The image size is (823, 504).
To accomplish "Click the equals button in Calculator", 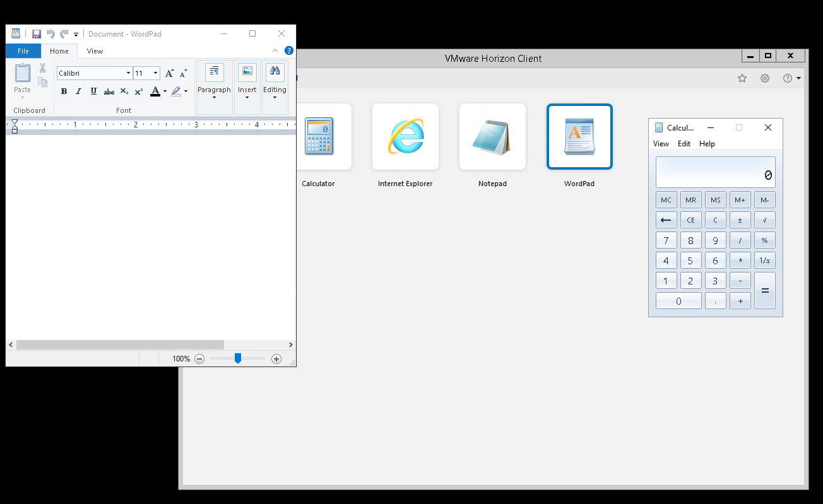I will (x=765, y=291).
